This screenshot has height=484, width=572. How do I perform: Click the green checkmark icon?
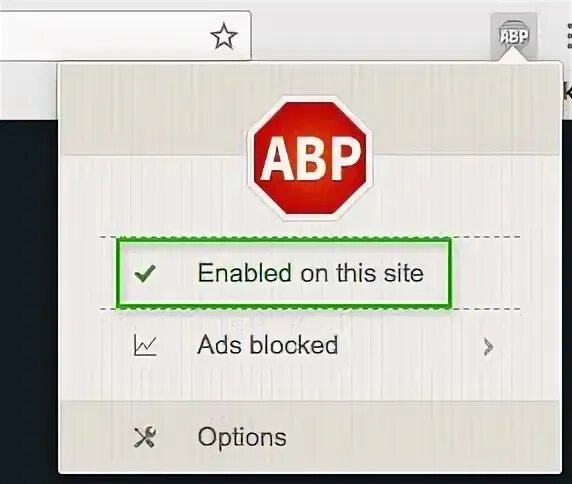[145, 274]
